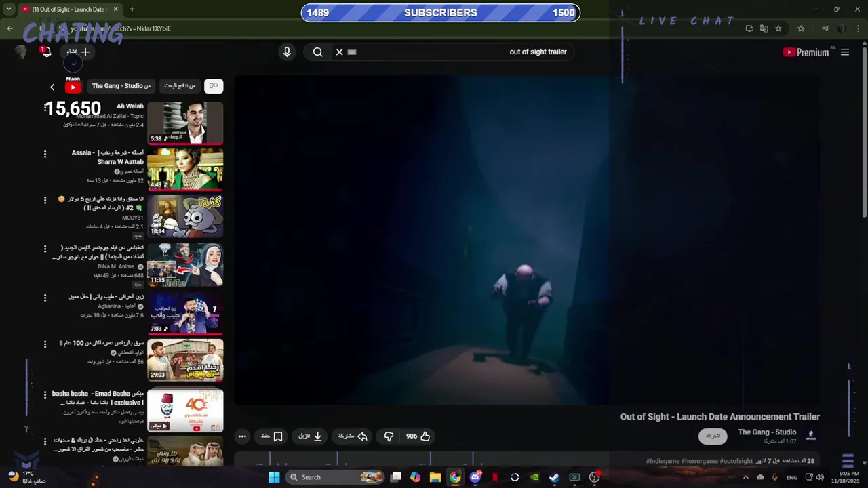This screenshot has width=868, height=488.
Task: Open options menu for 'basha basha' video
Action: pyautogui.click(x=45, y=395)
